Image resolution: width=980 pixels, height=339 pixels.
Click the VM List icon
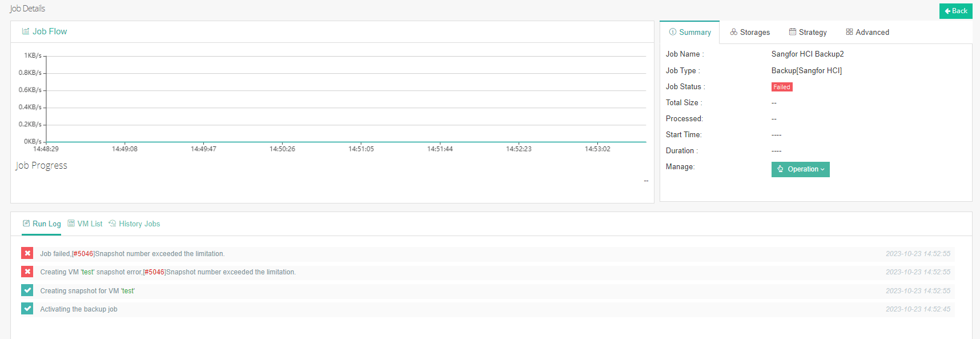(71, 224)
